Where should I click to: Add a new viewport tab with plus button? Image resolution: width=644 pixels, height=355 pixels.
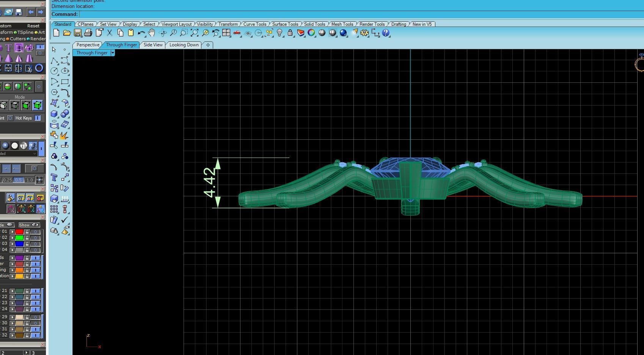tap(208, 45)
